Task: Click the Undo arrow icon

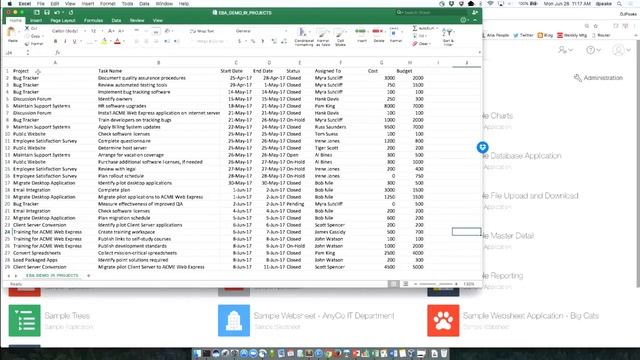Action: click(57, 13)
